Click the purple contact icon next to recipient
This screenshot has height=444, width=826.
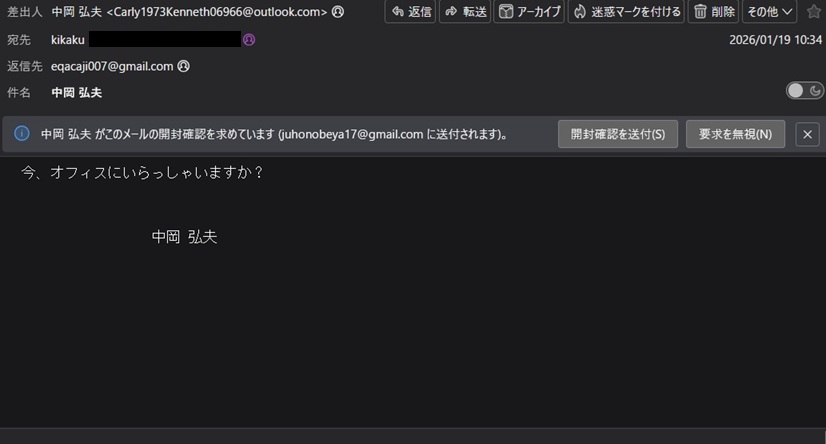249,40
